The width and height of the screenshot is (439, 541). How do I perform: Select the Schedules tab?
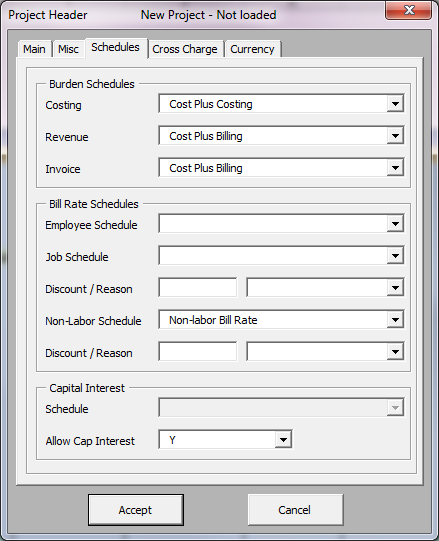tap(116, 47)
